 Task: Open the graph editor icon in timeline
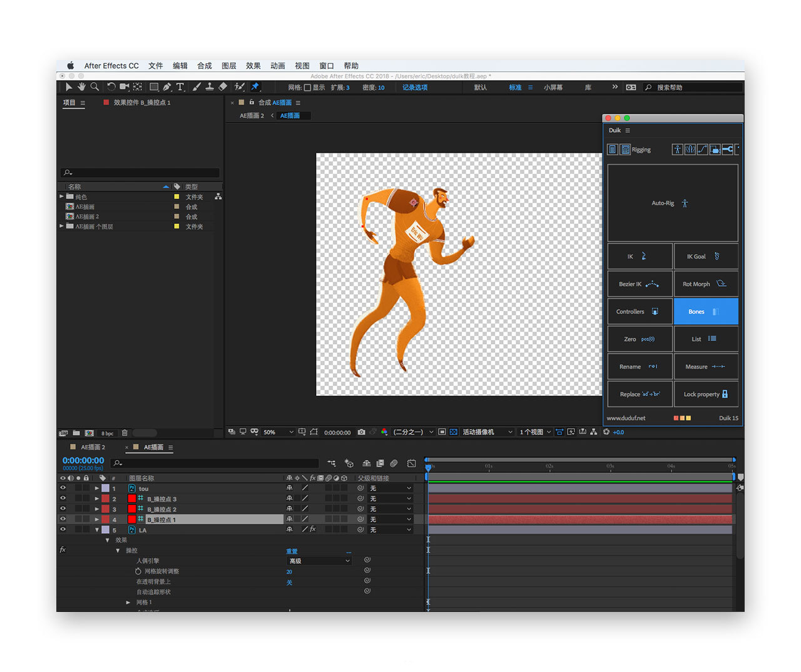pyautogui.click(x=411, y=464)
